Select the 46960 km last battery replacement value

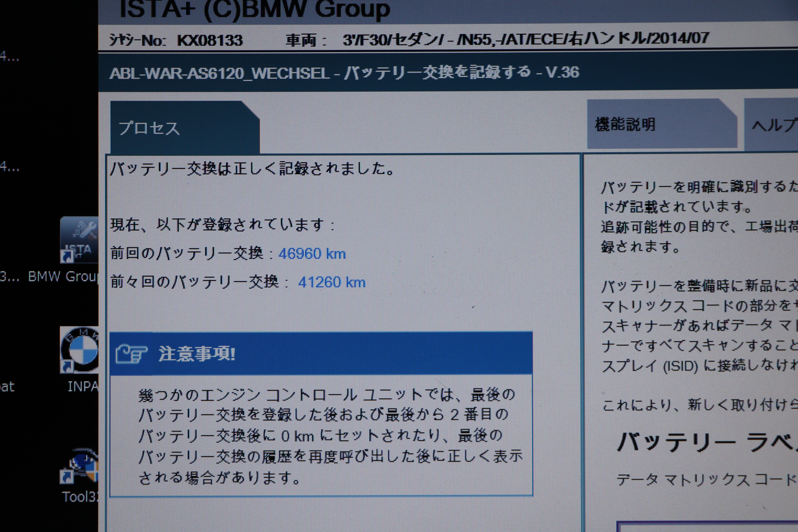pyautogui.click(x=312, y=254)
